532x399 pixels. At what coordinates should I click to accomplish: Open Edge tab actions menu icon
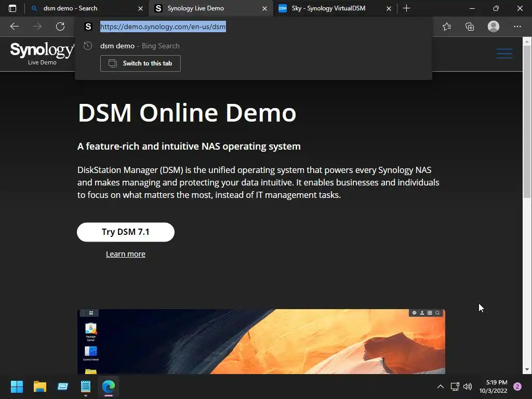pyautogui.click(x=12, y=8)
